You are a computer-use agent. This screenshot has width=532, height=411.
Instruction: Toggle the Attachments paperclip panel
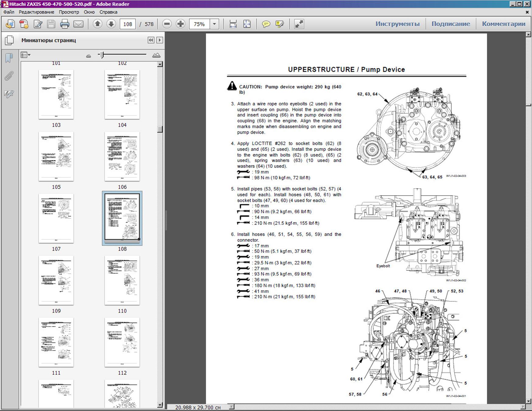[9, 76]
